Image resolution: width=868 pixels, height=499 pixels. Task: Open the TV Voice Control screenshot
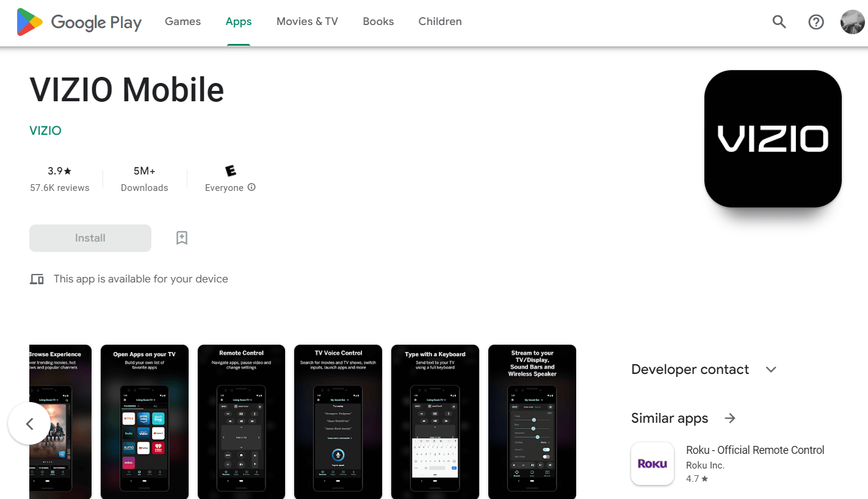click(338, 422)
